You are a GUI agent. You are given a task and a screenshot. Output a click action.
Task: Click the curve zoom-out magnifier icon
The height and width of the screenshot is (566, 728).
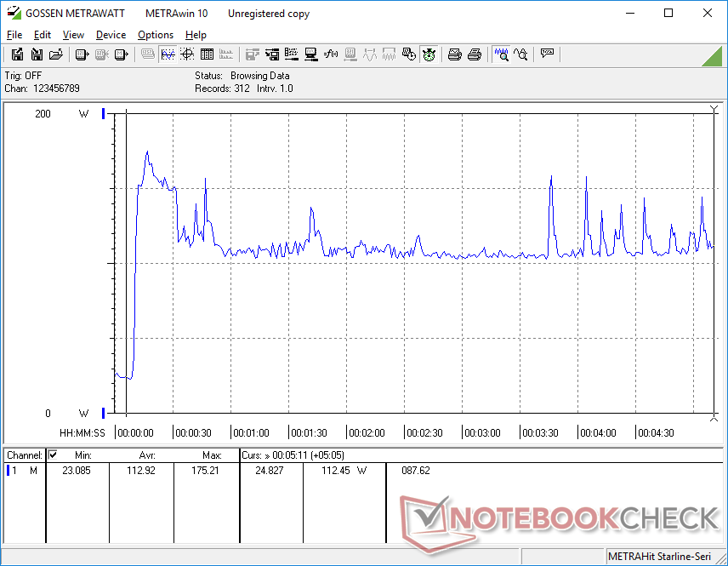point(520,54)
